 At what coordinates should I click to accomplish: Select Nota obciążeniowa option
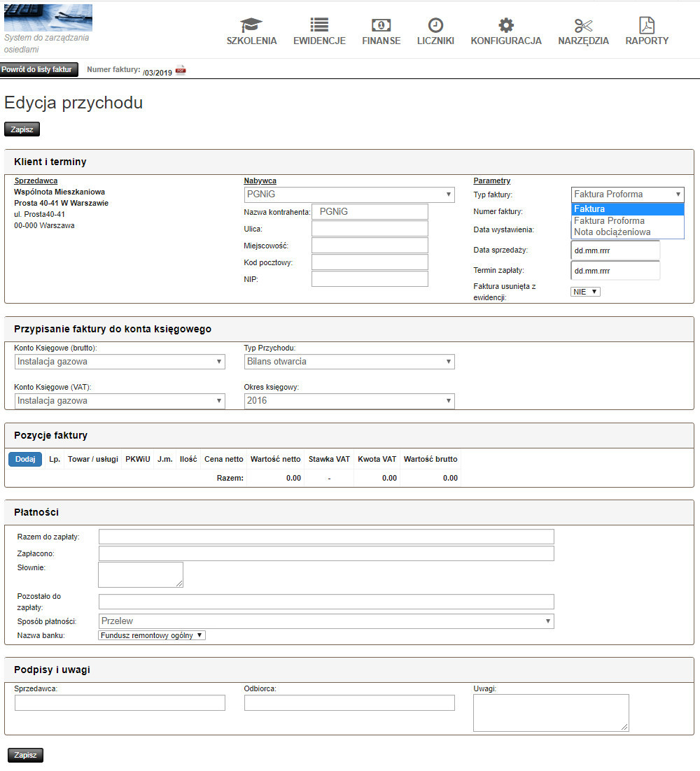628,232
